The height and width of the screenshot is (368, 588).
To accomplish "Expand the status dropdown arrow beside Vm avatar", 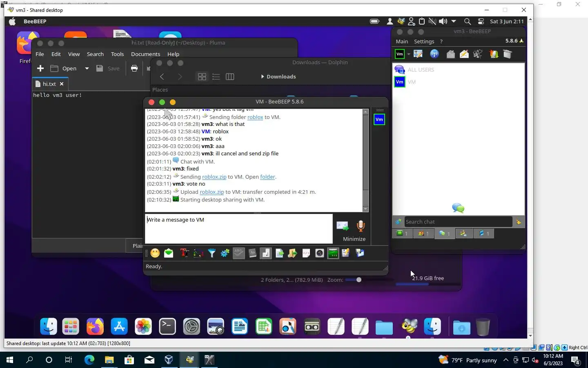I will (x=408, y=54).
